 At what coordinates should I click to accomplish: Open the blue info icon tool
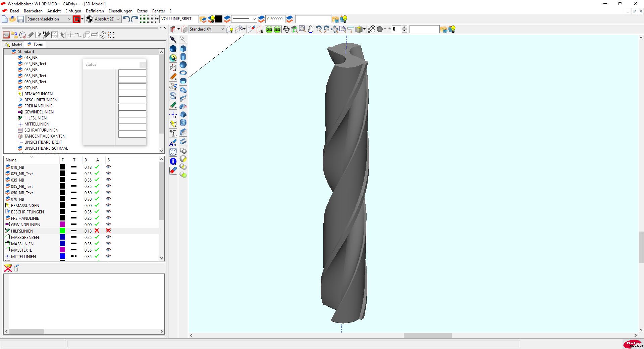pyautogui.click(x=173, y=161)
